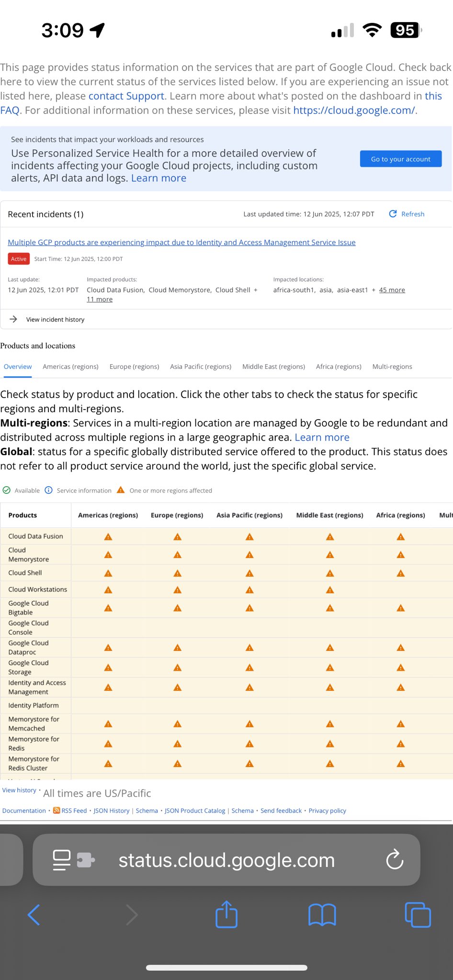Click the RSS Feed icon in footer
Viewport: 453px width, 980px height.
tap(57, 810)
